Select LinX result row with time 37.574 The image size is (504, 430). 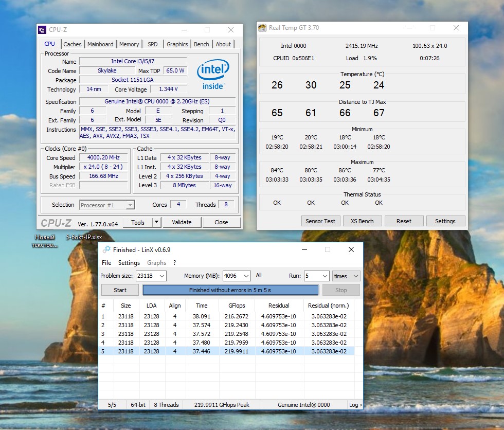pyautogui.click(x=227, y=325)
